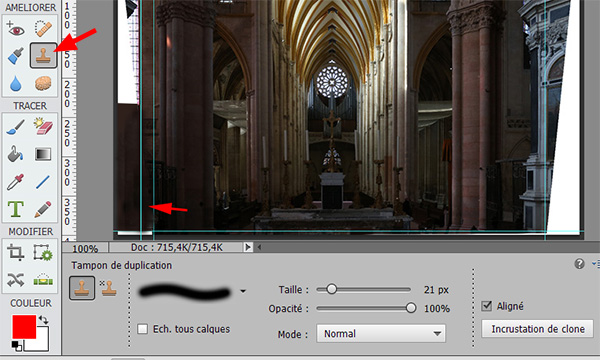Enable the 'Ech. tous calques' checkbox
This screenshot has height=360, width=600.
143,329
